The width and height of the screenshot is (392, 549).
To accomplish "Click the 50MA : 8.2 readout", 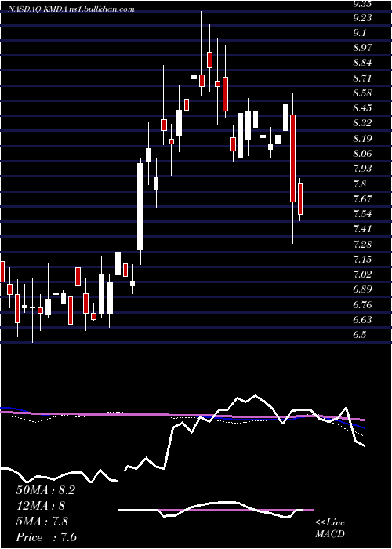I will tap(45, 490).
